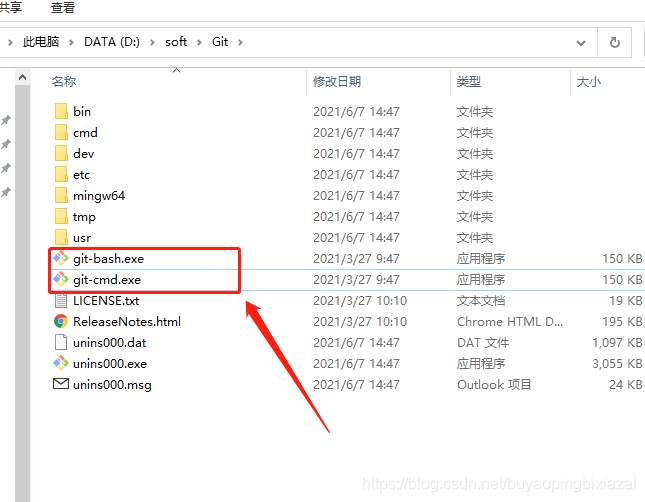The height and width of the screenshot is (502, 645).
Task: Open the 查看 ribbon tab
Action: pos(63,7)
